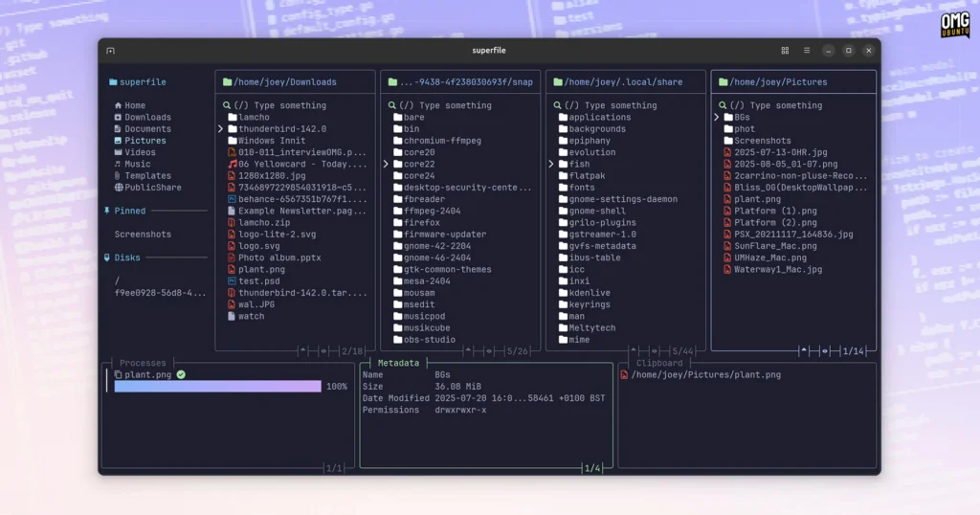980x515 pixels.
Task: Click the fish folder icon
Action: (563, 165)
